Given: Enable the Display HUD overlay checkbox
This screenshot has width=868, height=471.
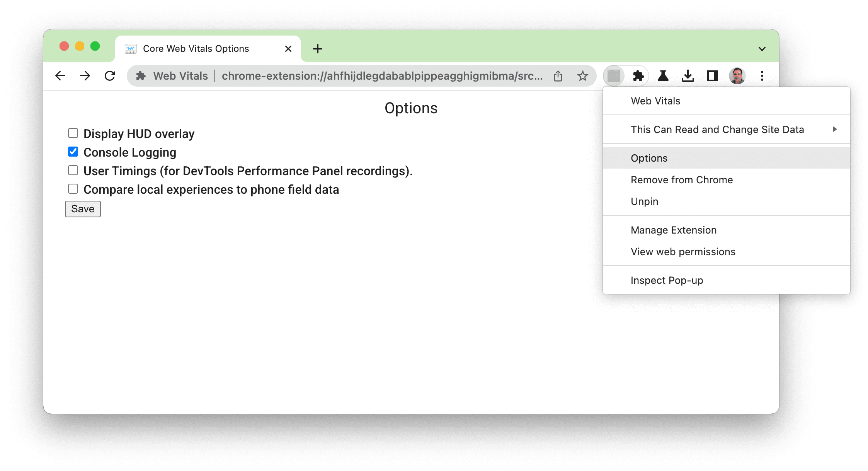Looking at the screenshot, I should [x=72, y=134].
